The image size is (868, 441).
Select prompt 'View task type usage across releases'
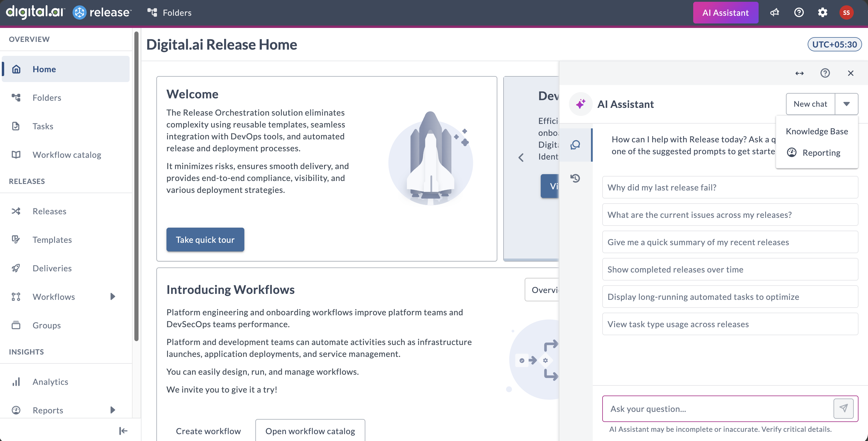(x=730, y=324)
